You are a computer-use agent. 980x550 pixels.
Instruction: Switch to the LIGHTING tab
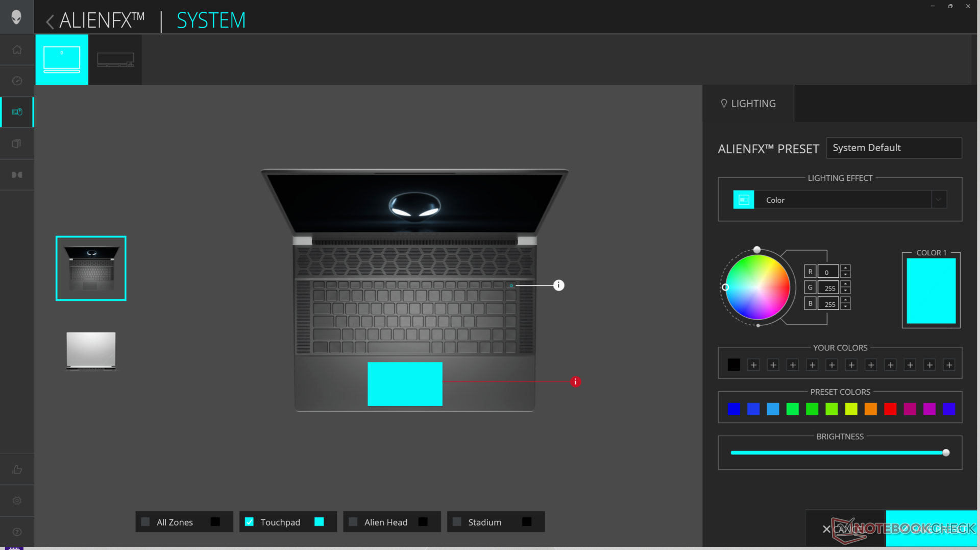748,104
